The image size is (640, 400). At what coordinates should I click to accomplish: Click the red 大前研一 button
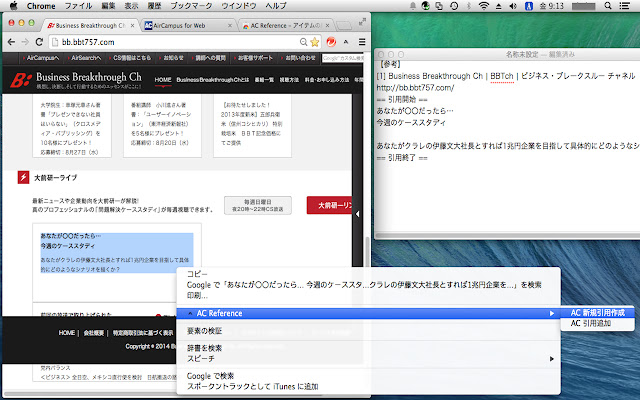pyautogui.click(x=329, y=205)
